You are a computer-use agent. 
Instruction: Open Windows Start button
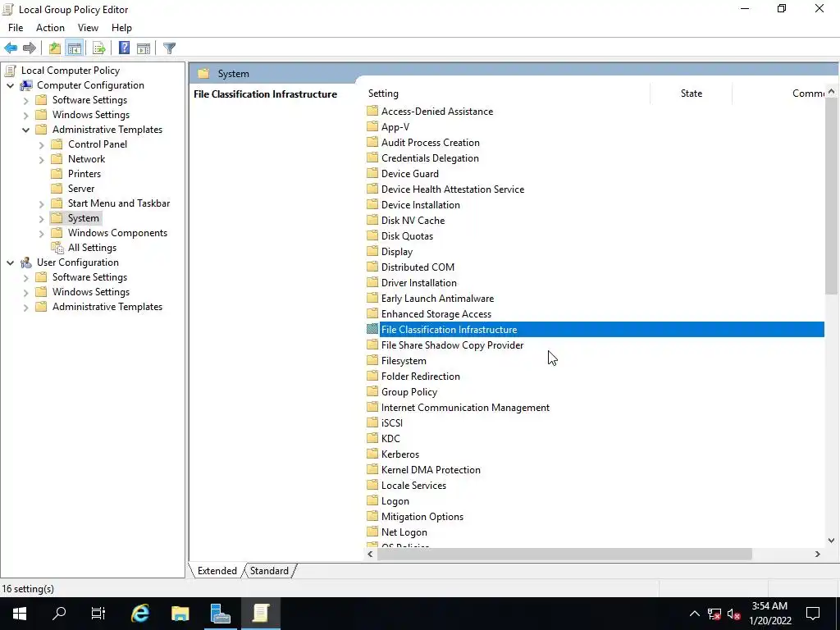pos(20,614)
